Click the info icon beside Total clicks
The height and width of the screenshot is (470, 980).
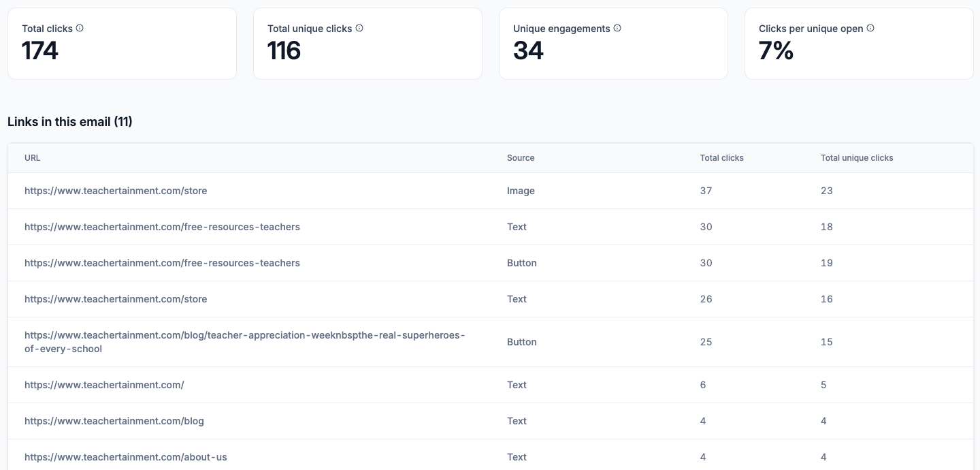(x=80, y=29)
